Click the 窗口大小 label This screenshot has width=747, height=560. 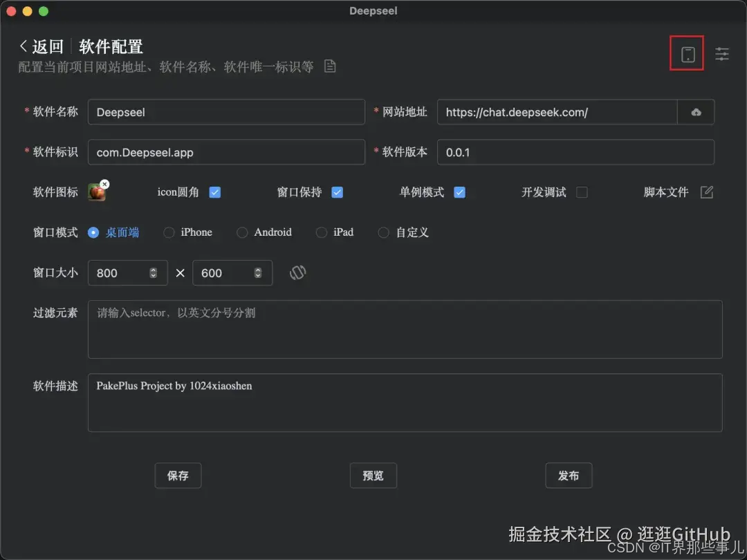pyautogui.click(x=55, y=273)
